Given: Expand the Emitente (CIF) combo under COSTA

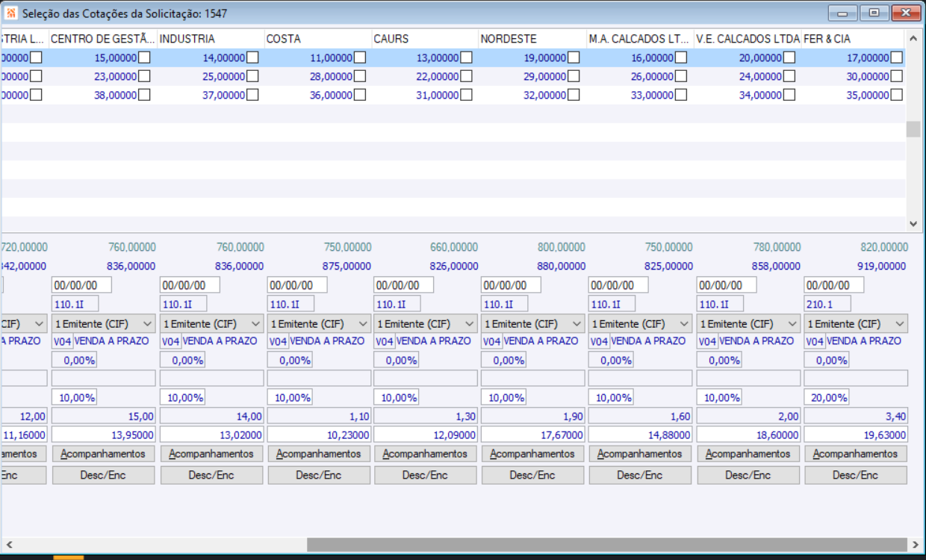Looking at the screenshot, I should click(x=319, y=323).
